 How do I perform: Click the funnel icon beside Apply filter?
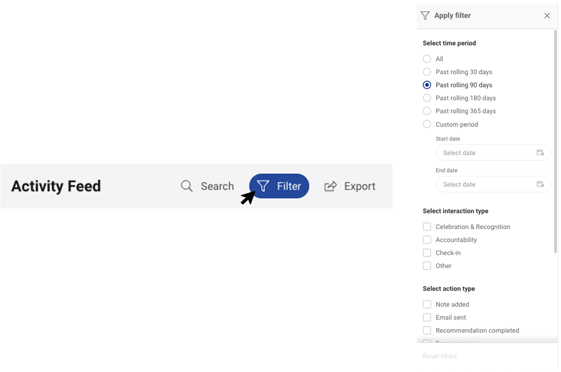[x=425, y=15]
